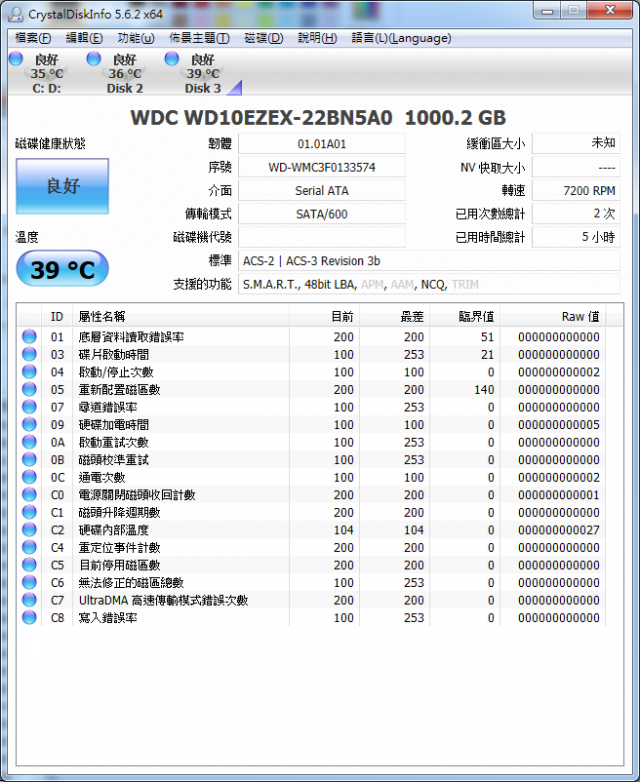The image size is (640, 783).
Task: Click the 臨界值 column header
Action: tap(465, 317)
